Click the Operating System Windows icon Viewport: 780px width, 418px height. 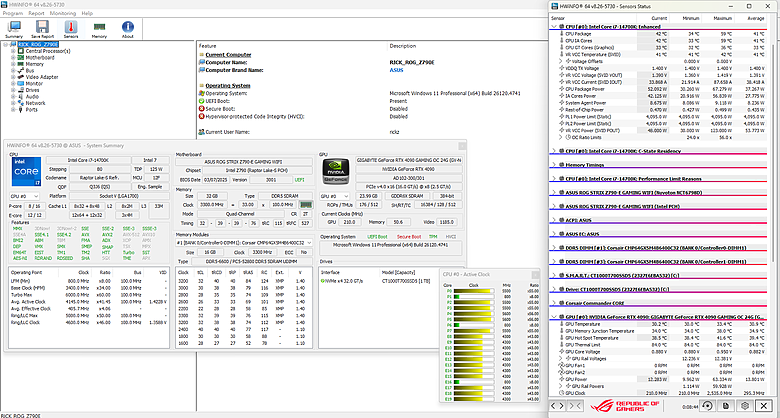(x=201, y=93)
